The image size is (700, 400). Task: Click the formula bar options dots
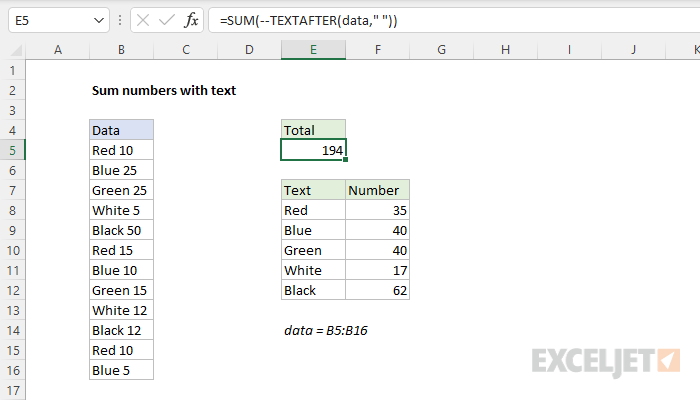[x=120, y=20]
